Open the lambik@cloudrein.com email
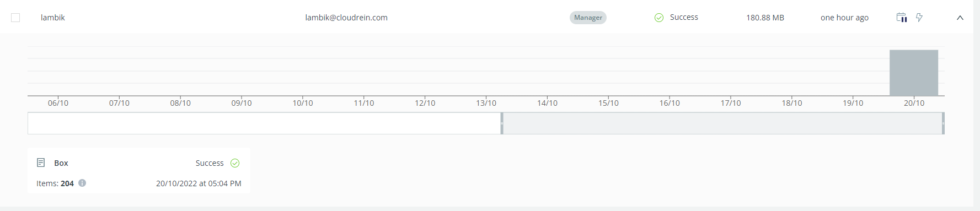980x211 pixels. (346, 18)
